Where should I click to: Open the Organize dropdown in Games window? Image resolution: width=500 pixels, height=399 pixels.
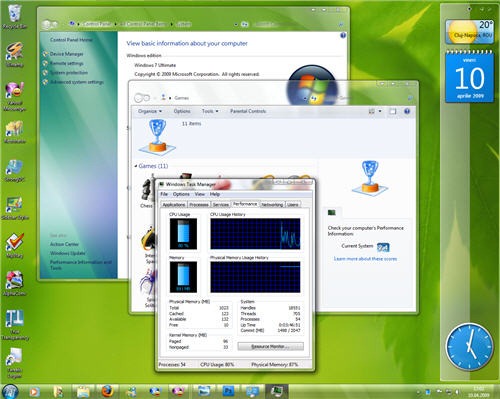(x=150, y=111)
